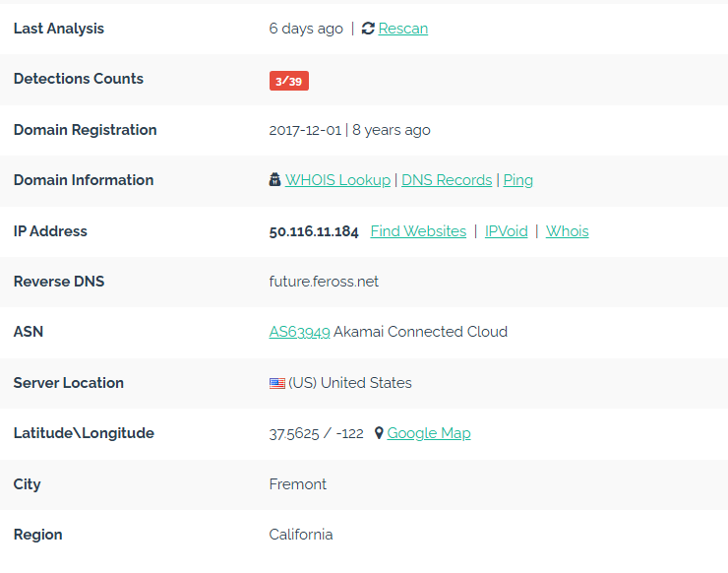Select the IP address 50.116.11.184
The width and height of the screenshot is (728, 573).
[x=314, y=231]
